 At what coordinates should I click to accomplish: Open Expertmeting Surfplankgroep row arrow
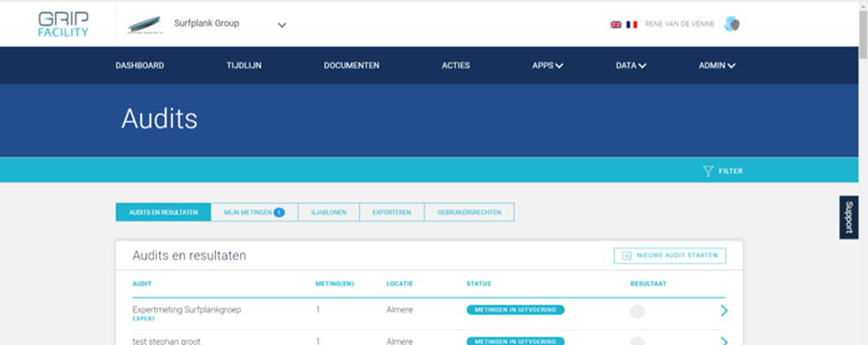[x=724, y=311]
